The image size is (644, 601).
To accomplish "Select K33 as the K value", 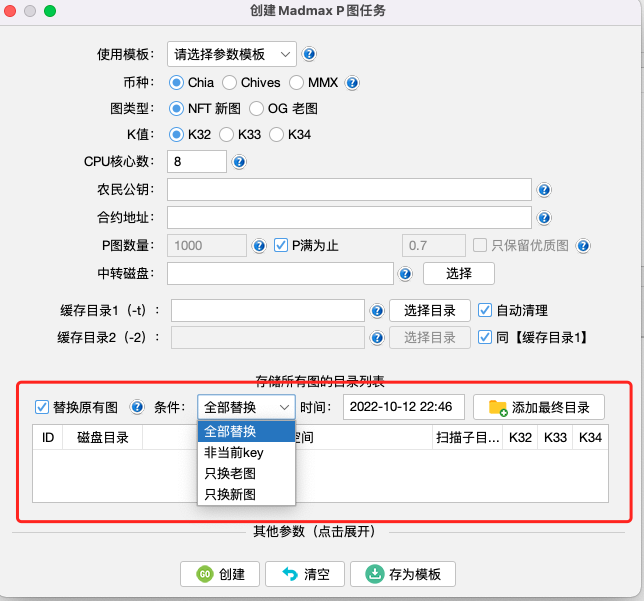I will click(226, 135).
